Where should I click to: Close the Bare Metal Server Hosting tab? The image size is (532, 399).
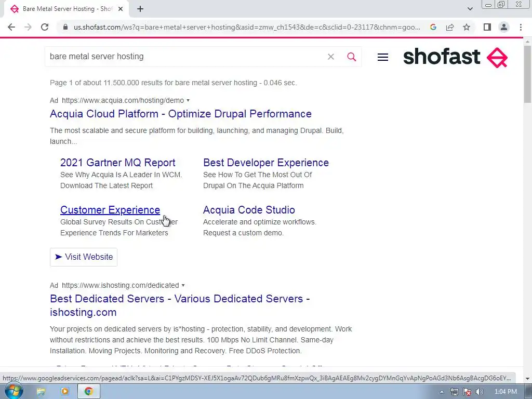pyautogui.click(x=121, y=9)
